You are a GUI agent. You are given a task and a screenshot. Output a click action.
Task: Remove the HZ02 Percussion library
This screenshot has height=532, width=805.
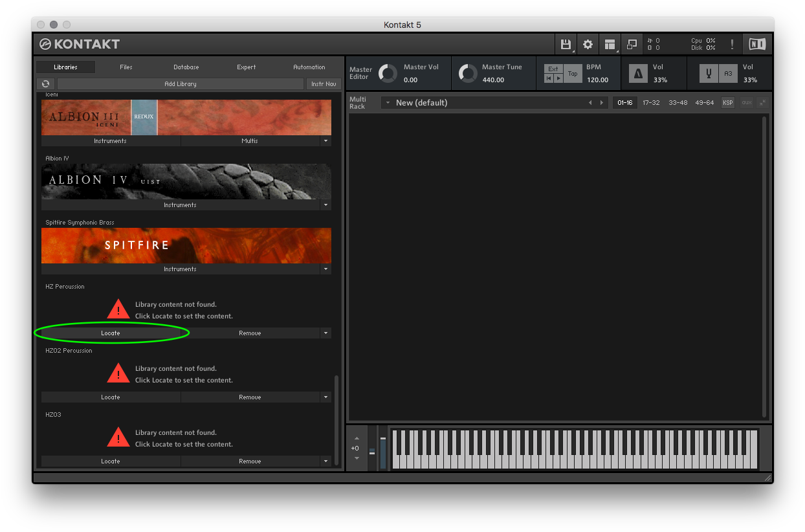tap(250, 397)
